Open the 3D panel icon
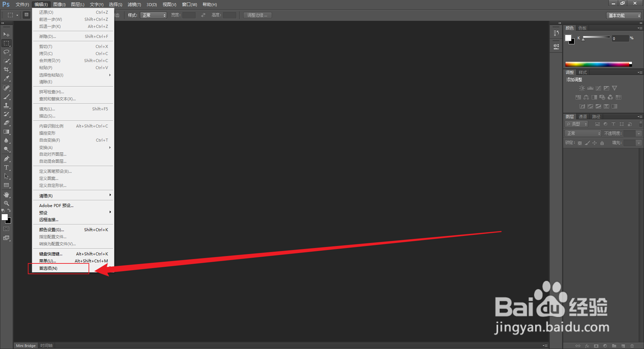This screenshot has height=349, width=644. (x=556, y=46)
